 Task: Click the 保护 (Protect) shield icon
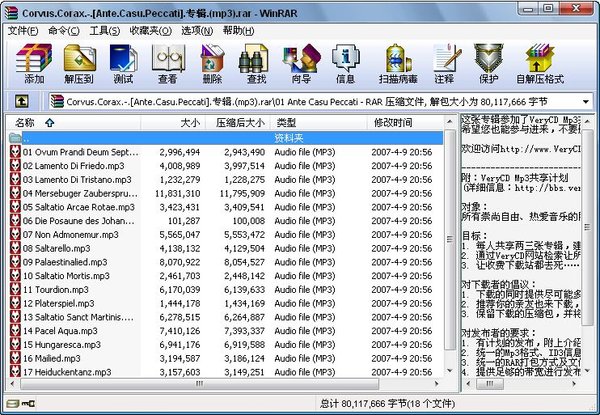[489, 63]
